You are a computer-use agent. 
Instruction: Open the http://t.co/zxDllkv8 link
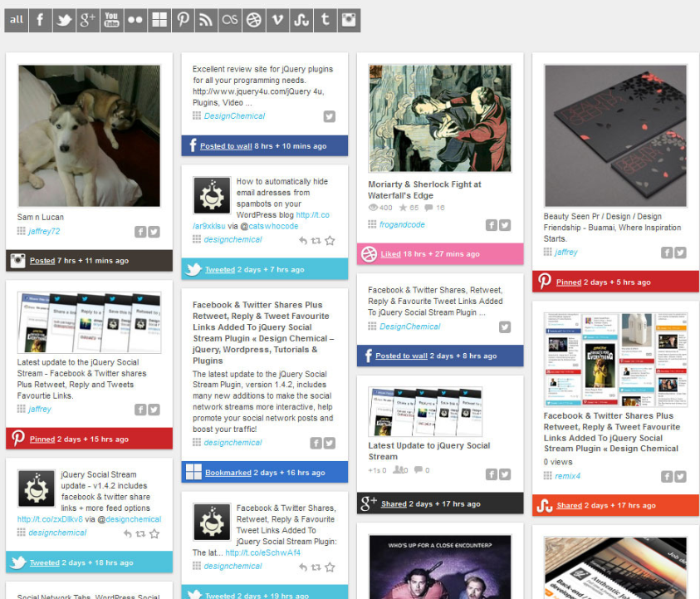click(50, 519)
